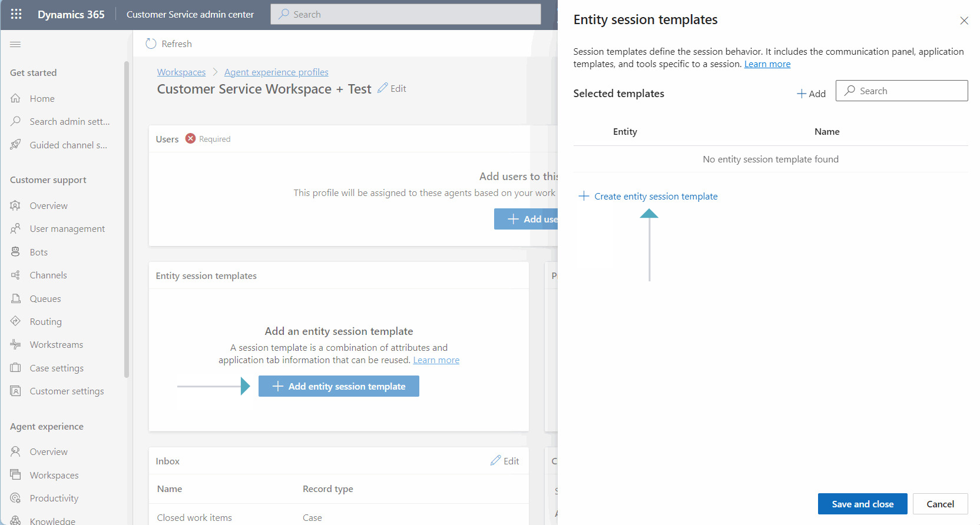
Task: Close the Entity session templates panel
Action: (x=964, y=21)
